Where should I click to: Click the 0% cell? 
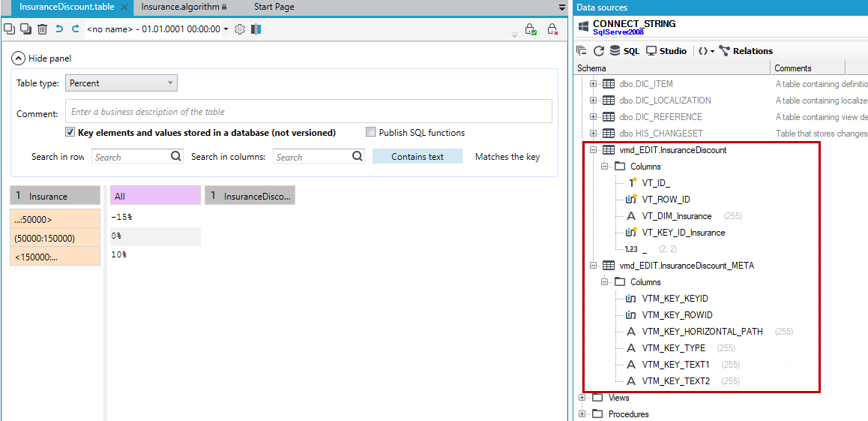pos(155,236)
